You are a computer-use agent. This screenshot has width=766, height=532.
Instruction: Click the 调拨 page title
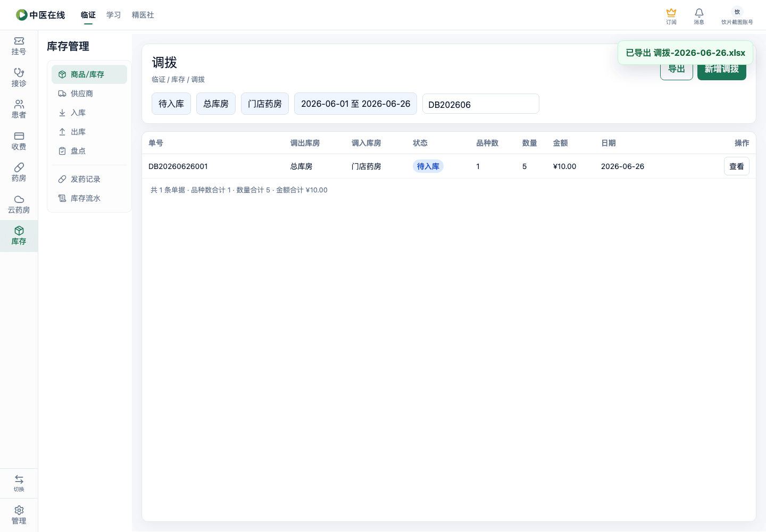pos(164,63)
